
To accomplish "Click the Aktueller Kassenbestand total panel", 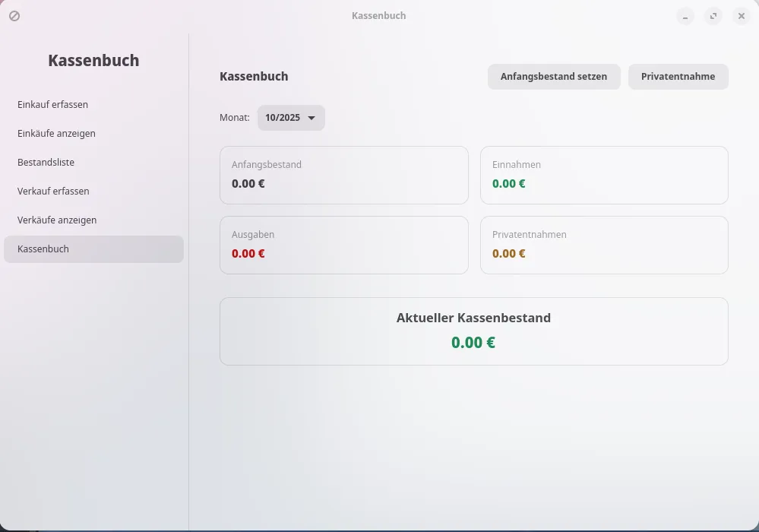I will click(x=473, y=331).
